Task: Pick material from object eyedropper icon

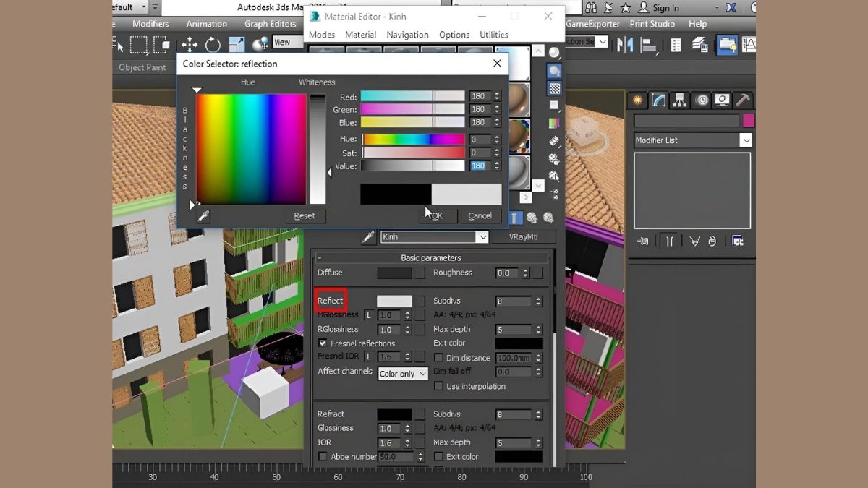Action: coord(368,236)
